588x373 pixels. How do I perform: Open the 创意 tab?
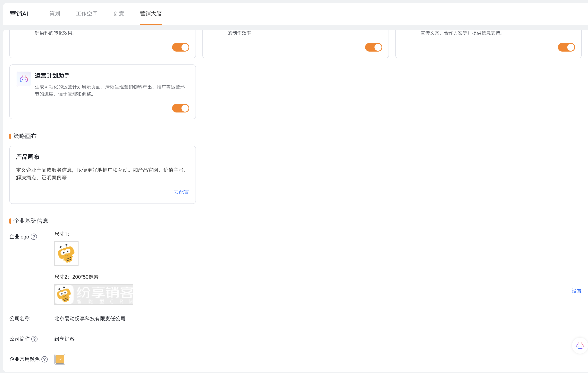pos(119,14)
